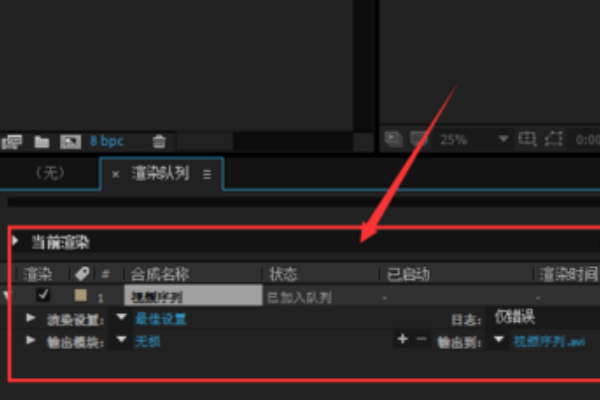Open the 渲染队列 panel menu
The height and width of the screenshot is (400, 600).
(207, 175)
